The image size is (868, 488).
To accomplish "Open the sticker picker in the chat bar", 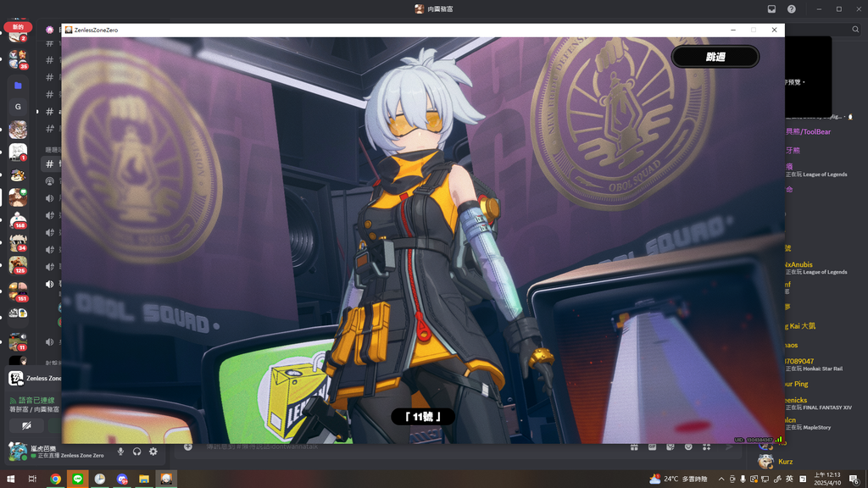I will tap(670, 446).
